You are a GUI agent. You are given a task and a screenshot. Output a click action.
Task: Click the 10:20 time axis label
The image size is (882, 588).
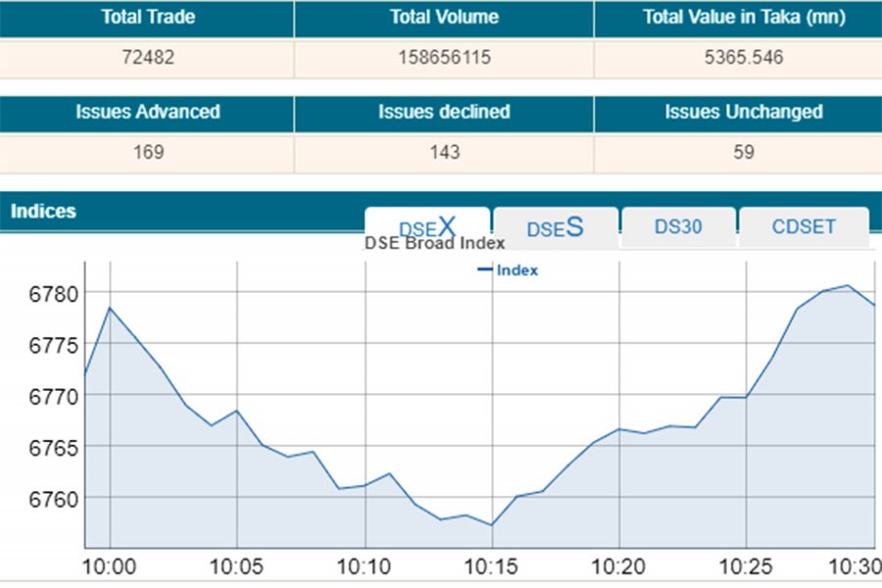618,565
